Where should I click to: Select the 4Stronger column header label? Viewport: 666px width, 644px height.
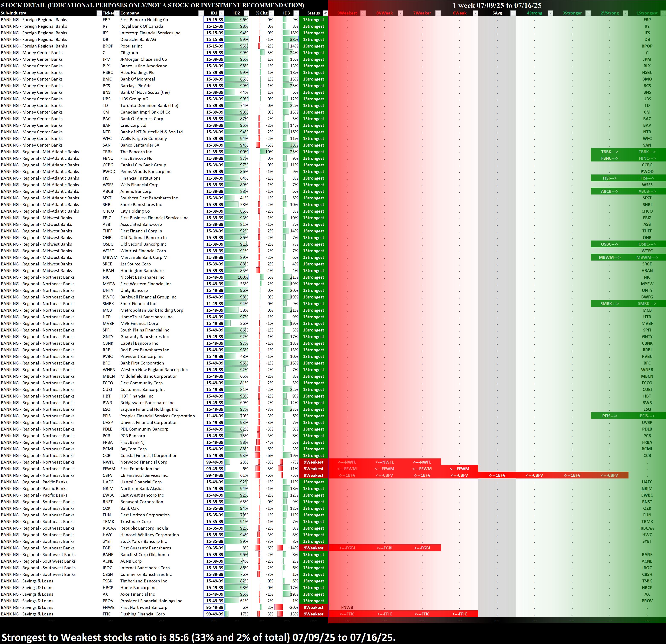coord(534,13)
